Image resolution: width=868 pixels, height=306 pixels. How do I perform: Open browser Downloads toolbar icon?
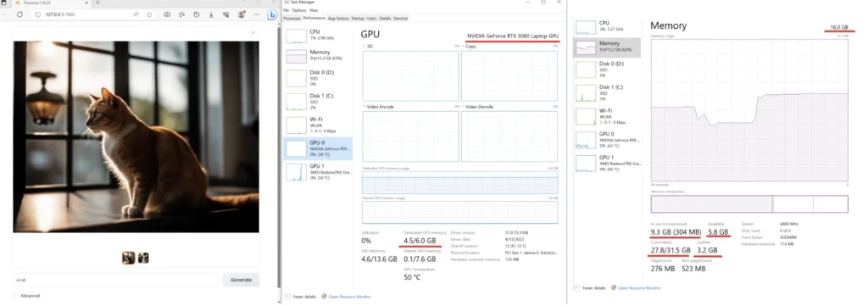click(211, 14)
